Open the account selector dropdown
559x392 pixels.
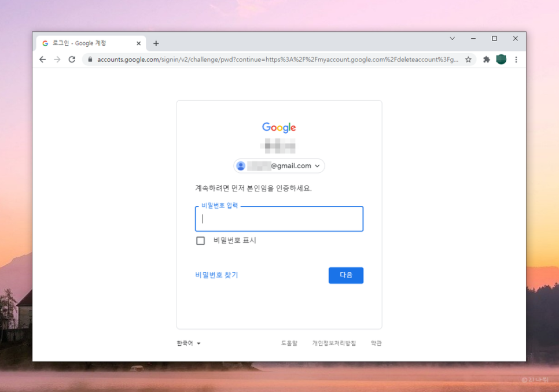tap(317, 165)
